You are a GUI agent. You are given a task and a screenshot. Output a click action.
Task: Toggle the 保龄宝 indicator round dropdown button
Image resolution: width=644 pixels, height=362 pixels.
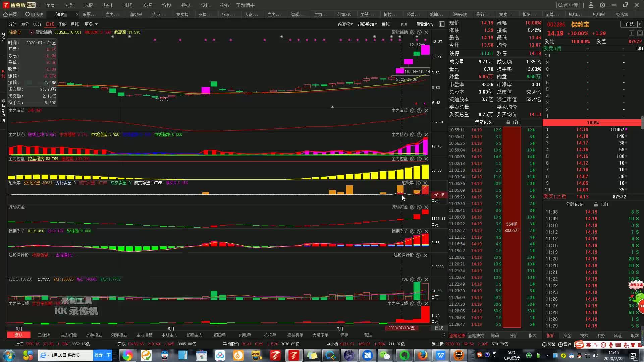pos(31,32)
